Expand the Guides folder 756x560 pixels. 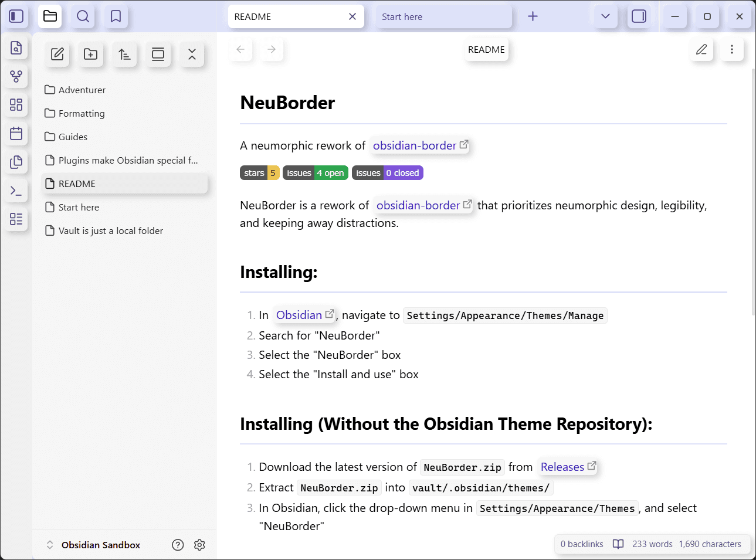coord(125,137)
